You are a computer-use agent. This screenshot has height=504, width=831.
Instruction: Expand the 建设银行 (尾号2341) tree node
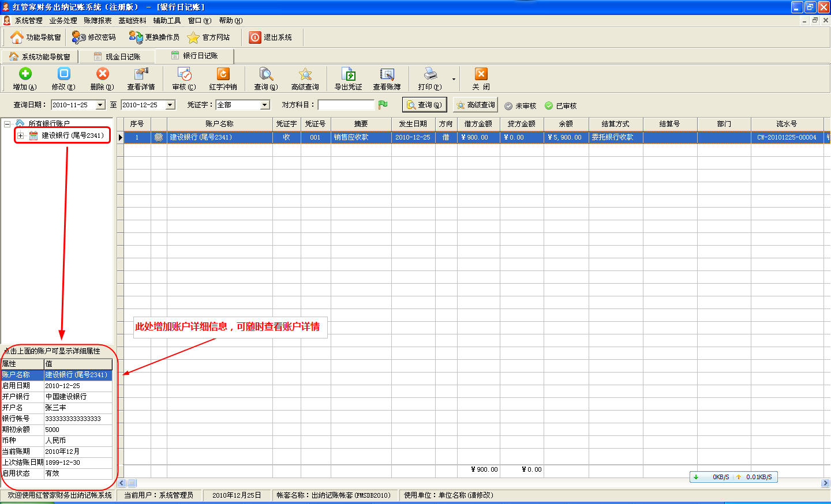pos(20,136)
